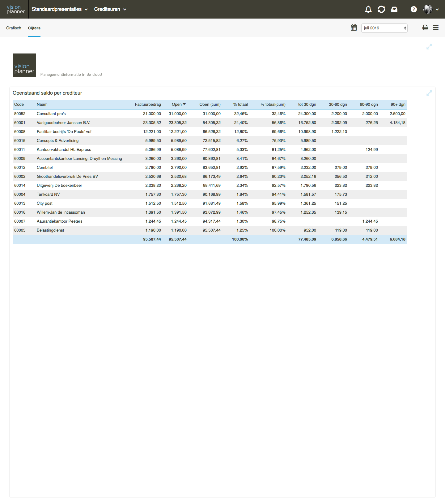
Task: Sort by Open (cum) column header
Action: pyautogui.click(x=210, y=105)
